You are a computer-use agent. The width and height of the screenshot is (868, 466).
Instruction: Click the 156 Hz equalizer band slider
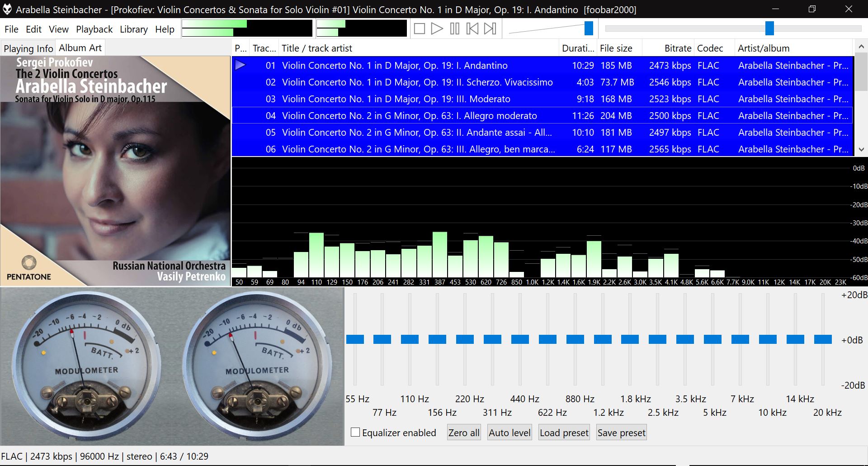[x=438, y=339]
